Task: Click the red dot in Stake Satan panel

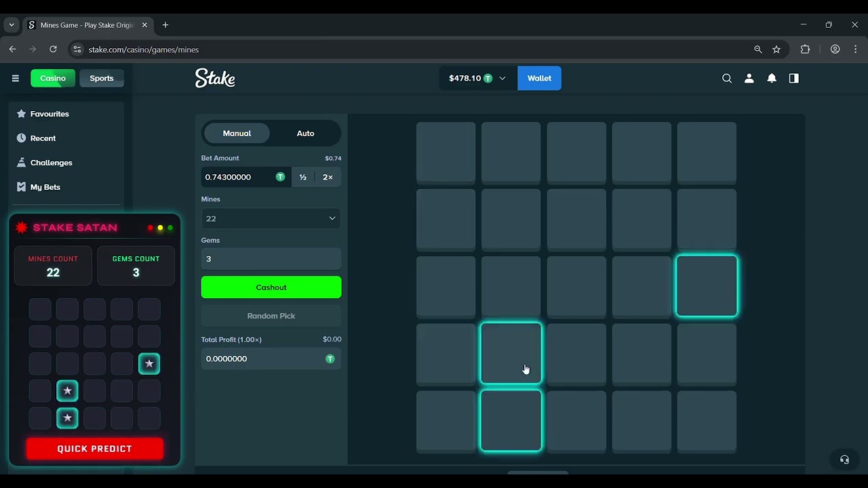Action: pyautogui.click(x=150, y=228)
